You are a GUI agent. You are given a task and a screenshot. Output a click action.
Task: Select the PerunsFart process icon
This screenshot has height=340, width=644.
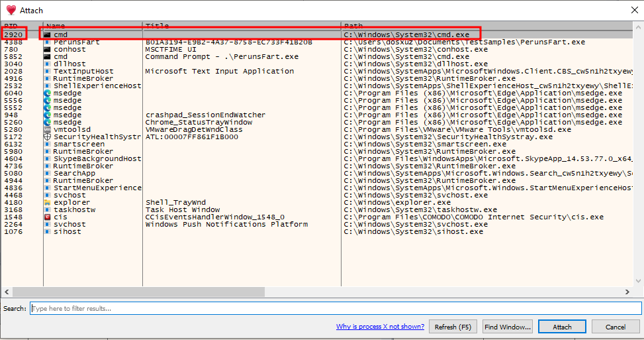click(47, 42)
